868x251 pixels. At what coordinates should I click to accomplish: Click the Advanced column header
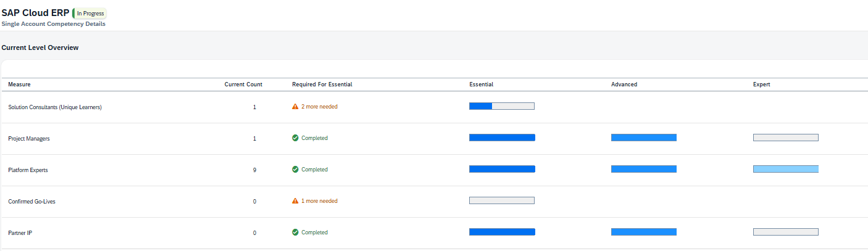click(624, 84)
